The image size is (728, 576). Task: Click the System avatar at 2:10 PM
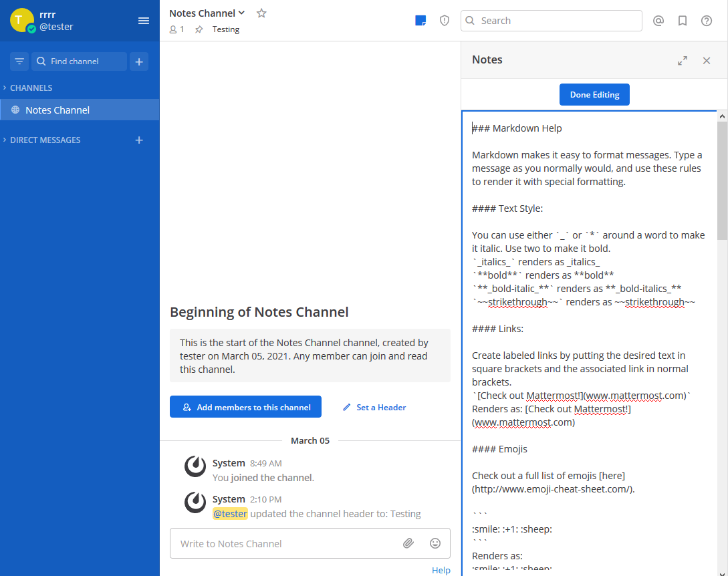point(195,502)
